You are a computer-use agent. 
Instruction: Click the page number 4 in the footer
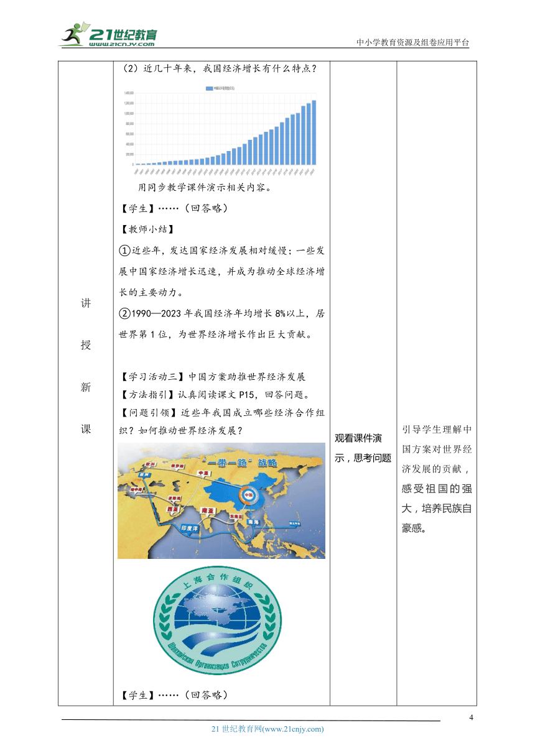click(471, 718)
